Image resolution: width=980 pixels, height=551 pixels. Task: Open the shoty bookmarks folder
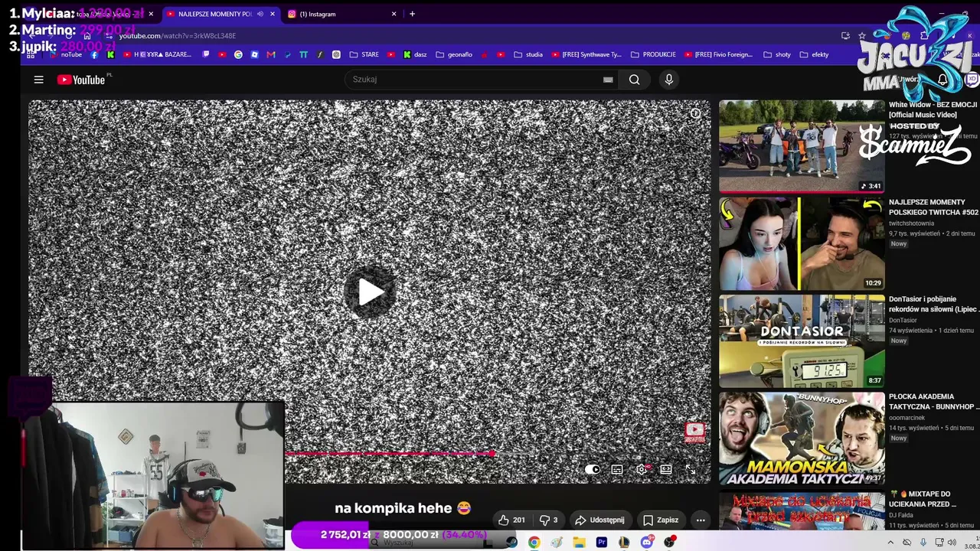click(777, 54)
